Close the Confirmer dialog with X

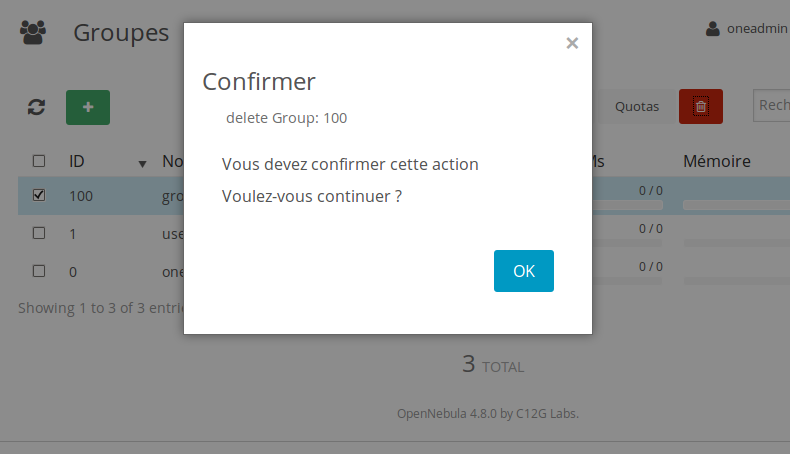572,43
